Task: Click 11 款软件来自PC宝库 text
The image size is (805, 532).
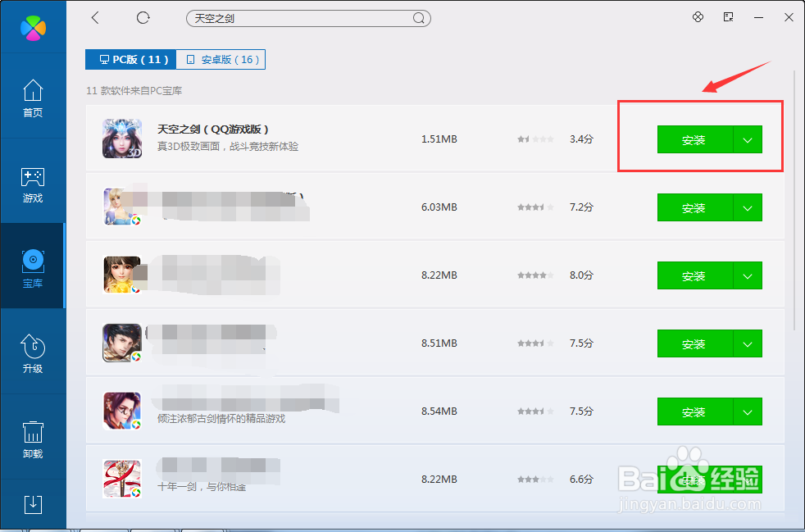Action: 134,91
